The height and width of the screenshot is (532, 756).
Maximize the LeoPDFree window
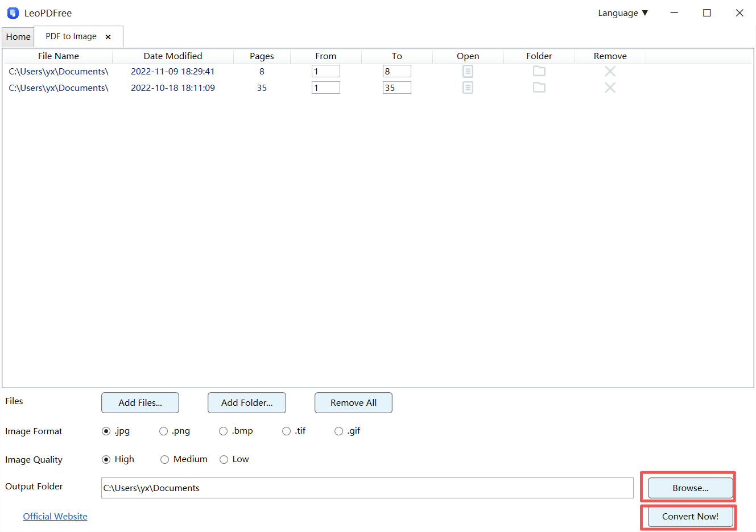click(707, 13)
